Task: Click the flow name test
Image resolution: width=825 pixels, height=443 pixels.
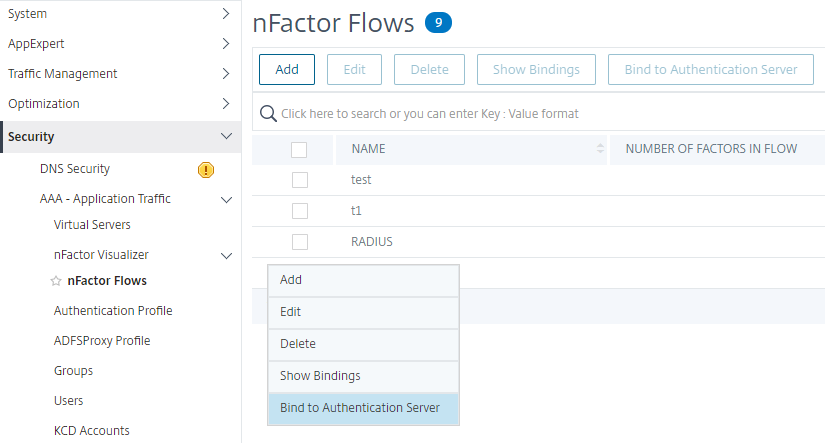Action: 361,180
